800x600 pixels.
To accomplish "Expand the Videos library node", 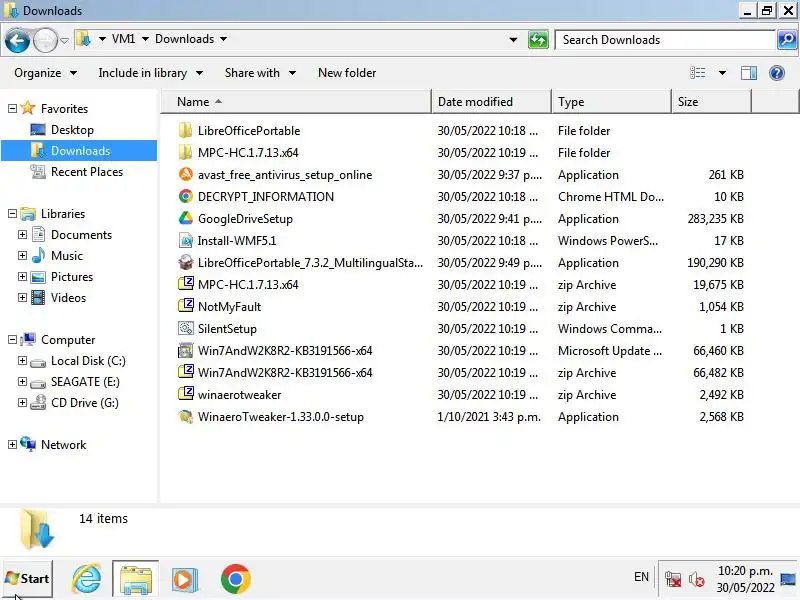I will click(22, 297).
